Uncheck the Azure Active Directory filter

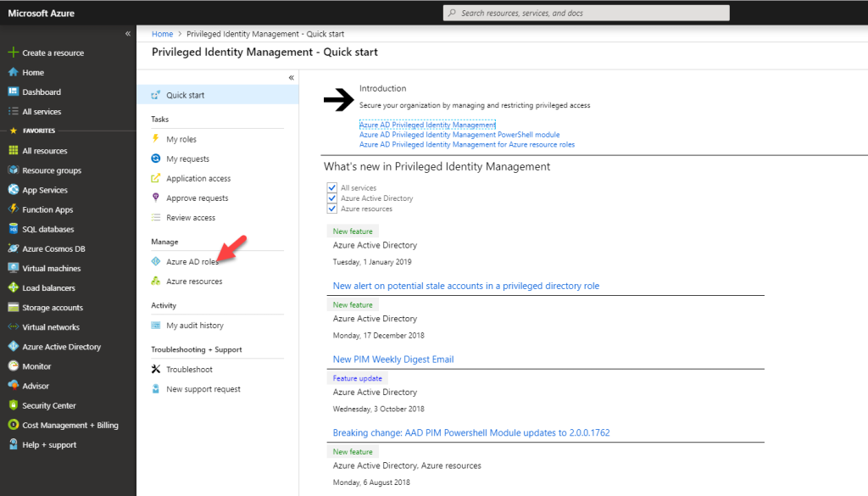point(332,198)
